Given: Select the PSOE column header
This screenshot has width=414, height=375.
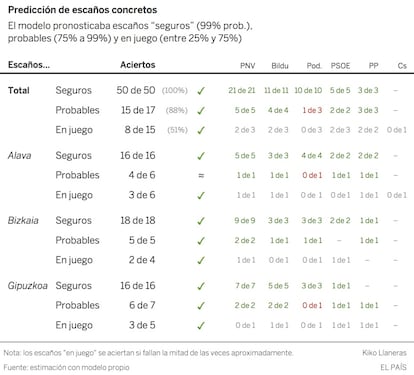Looking at the screenshot, I should click(340, 66).
